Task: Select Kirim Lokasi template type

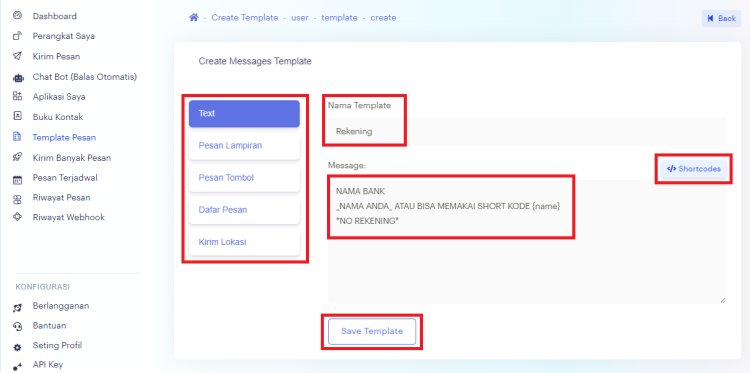Action: [244, 242]
